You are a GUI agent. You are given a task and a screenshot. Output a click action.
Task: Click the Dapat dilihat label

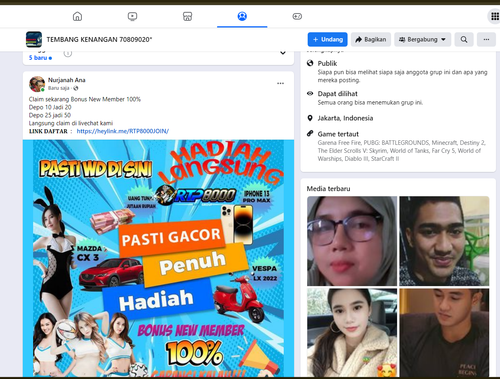click(337, 94)
